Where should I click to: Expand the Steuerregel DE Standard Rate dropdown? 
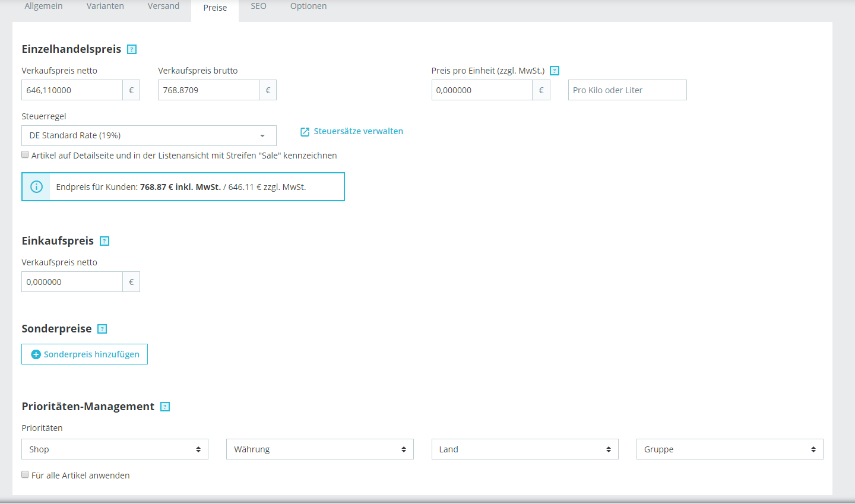point(149,135)
